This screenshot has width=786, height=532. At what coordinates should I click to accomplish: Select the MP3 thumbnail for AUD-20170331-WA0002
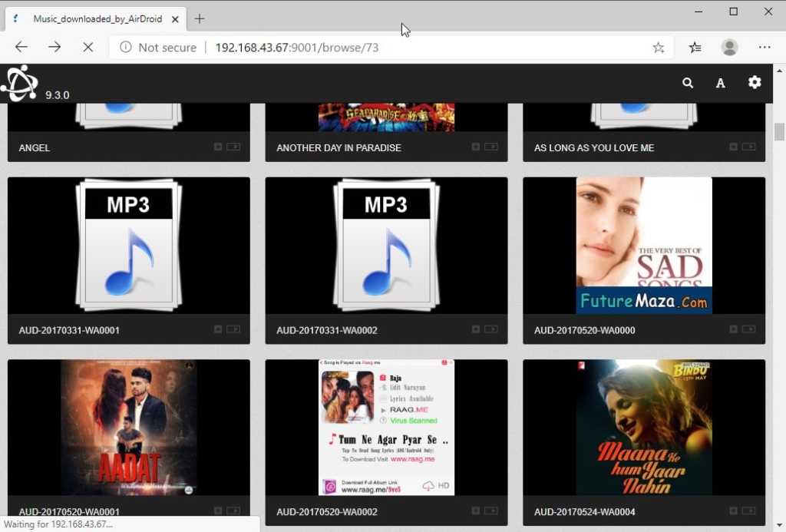(x=387, y=246)
